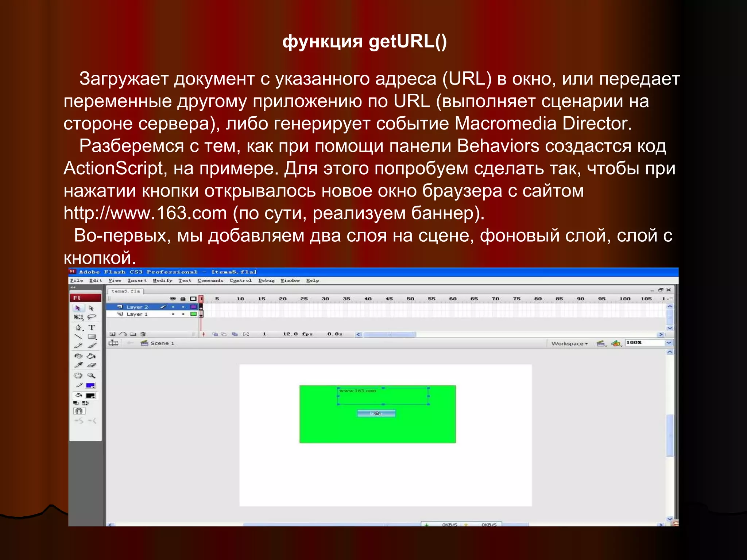
Task: Click the Layer 1 row
Action: pyautogui.click(x=137, y=314)
